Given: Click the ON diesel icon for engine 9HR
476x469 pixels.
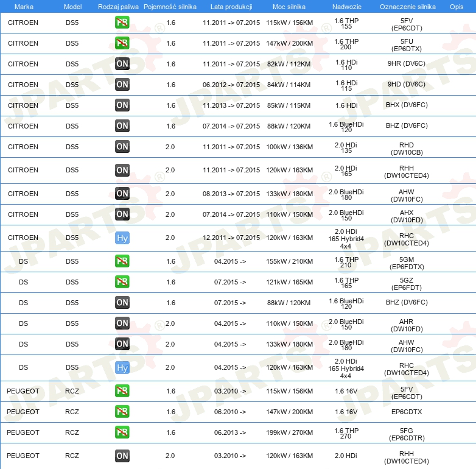Looking at the screenshot, I should point(122,64).
